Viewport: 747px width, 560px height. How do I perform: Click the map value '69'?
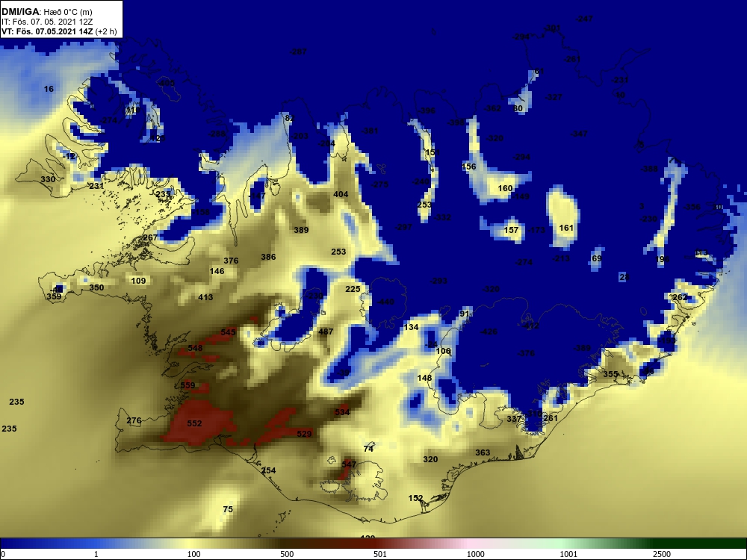(x=596, y=258)
